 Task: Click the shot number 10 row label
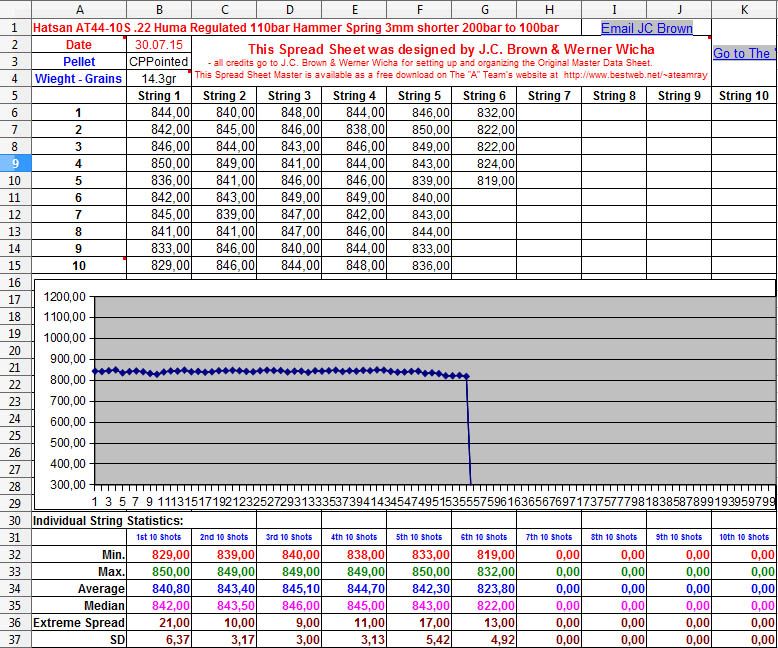coord(79,265)
